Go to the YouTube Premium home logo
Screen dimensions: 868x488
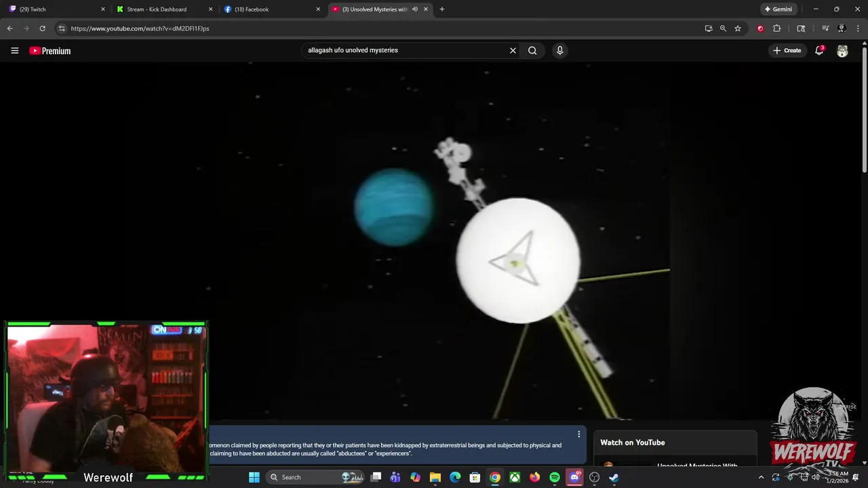(50, 51)
